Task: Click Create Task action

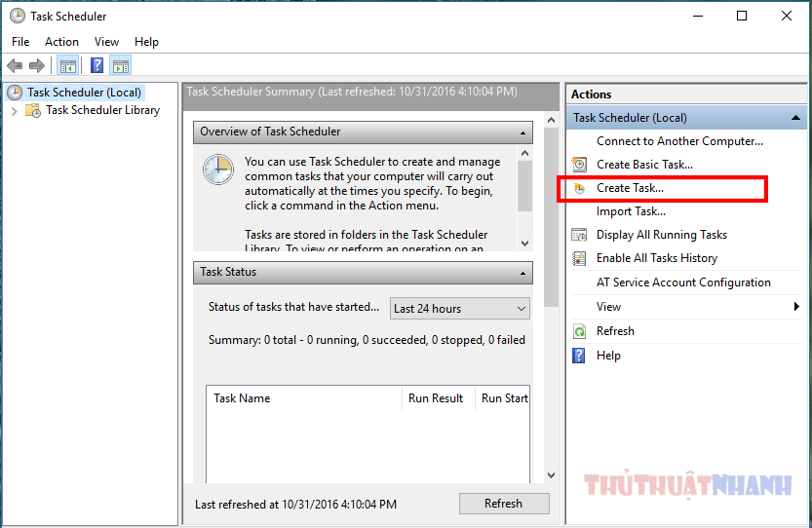Action: (630, 188)
